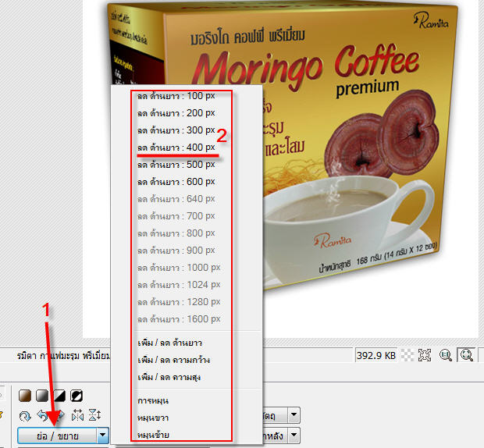This screenshot has height=448, width=484.
Task: Click the rotate 90° left arrow icon
Action: click(x=43, y=415)
